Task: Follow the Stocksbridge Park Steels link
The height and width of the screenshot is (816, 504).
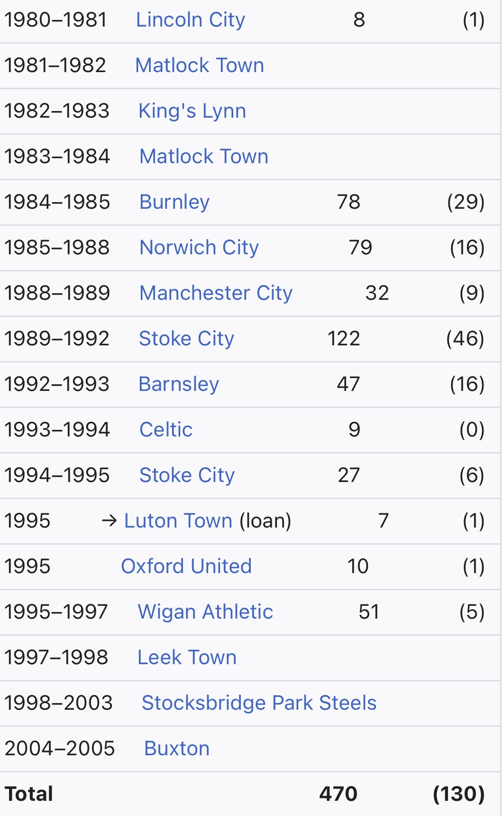Action: [259, 703]
